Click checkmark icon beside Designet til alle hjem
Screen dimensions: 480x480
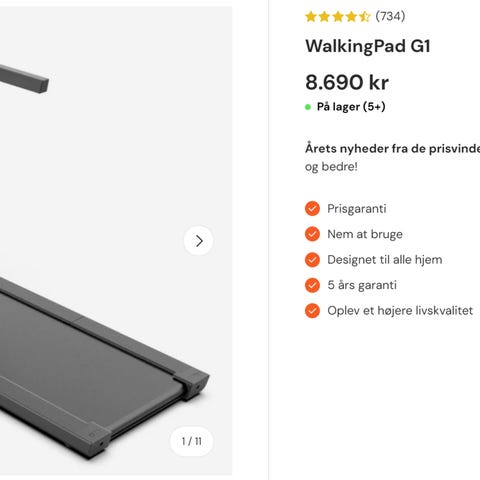coord(312,260)
